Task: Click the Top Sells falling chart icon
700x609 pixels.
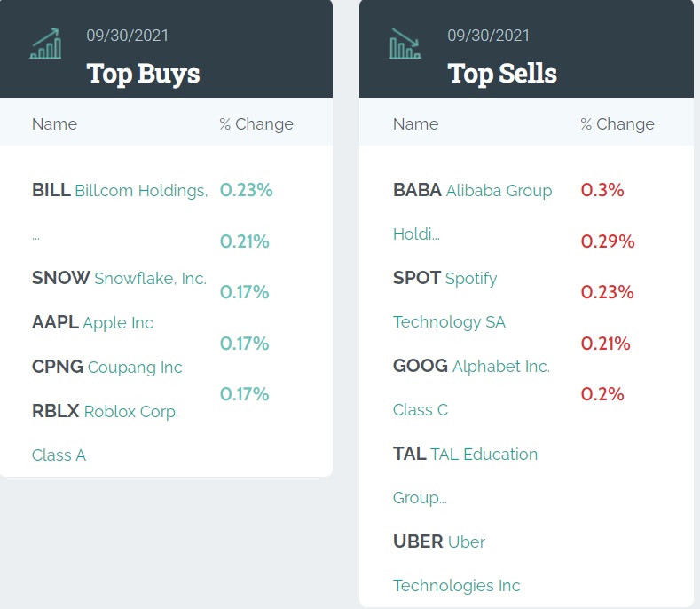Action: 405,43
